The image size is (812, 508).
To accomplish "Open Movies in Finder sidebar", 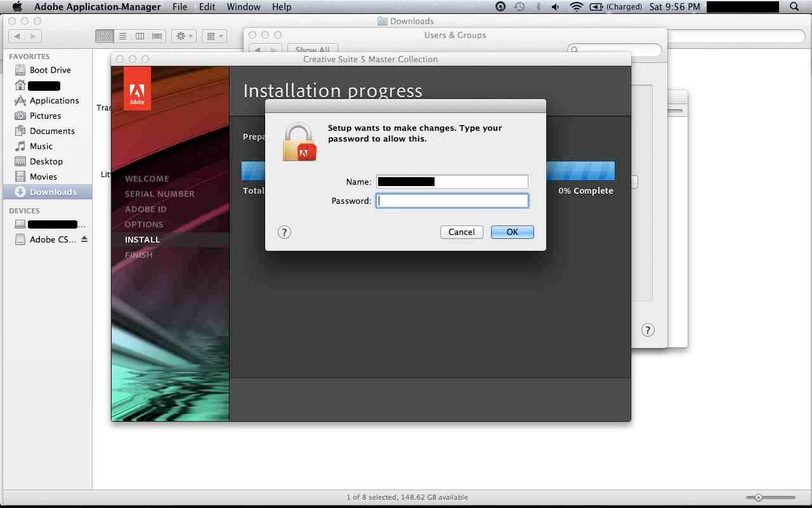I will pos(48,177).
